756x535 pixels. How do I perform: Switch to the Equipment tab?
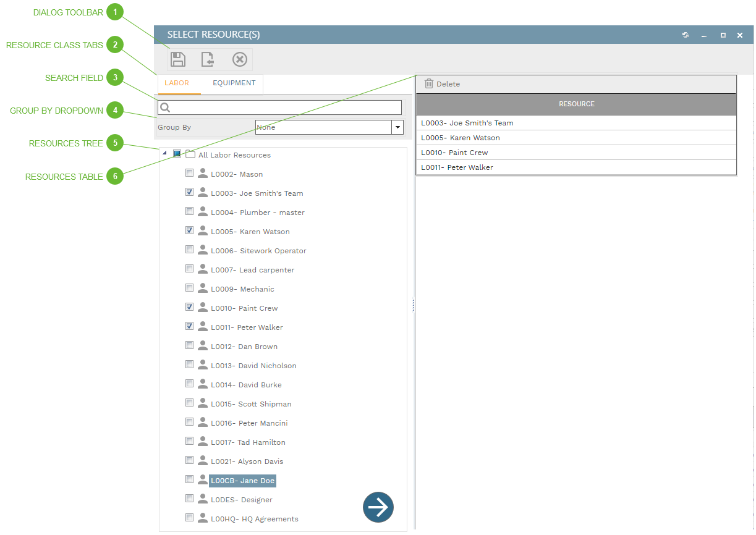click(x=234, y=82)
